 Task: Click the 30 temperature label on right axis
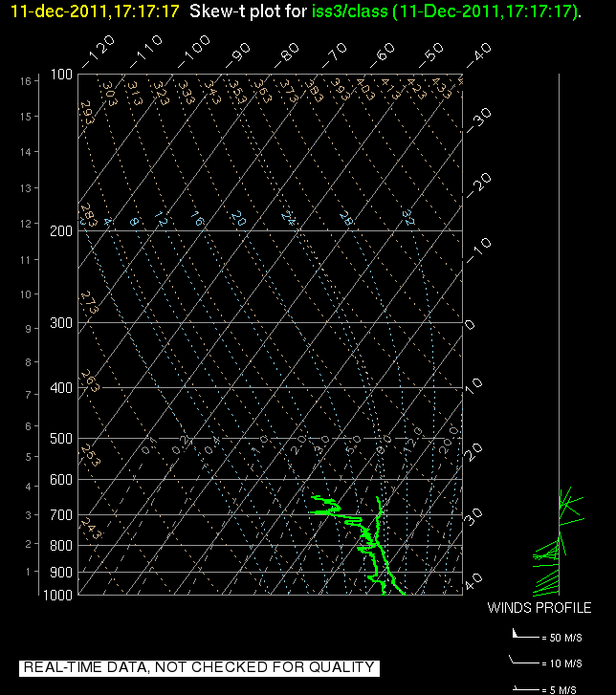click(x=473, y=517)
